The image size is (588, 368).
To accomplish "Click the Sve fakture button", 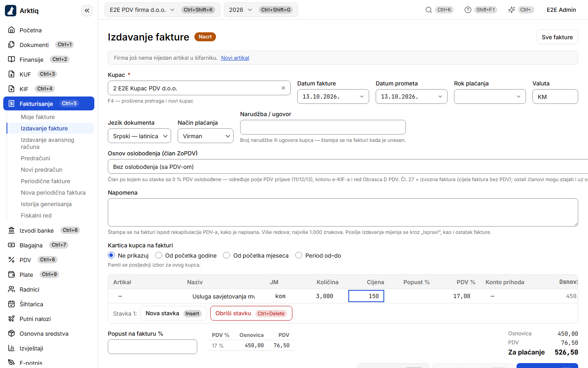I will pos(557,37).
